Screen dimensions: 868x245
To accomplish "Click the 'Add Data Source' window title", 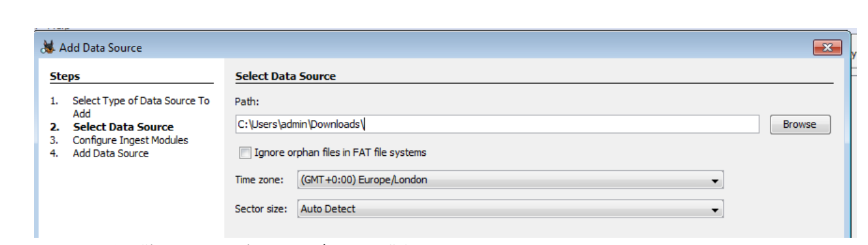I will [101, 48].
